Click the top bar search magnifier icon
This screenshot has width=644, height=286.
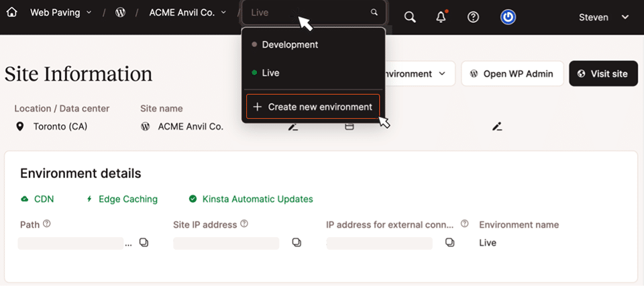[x=410, y=17]
